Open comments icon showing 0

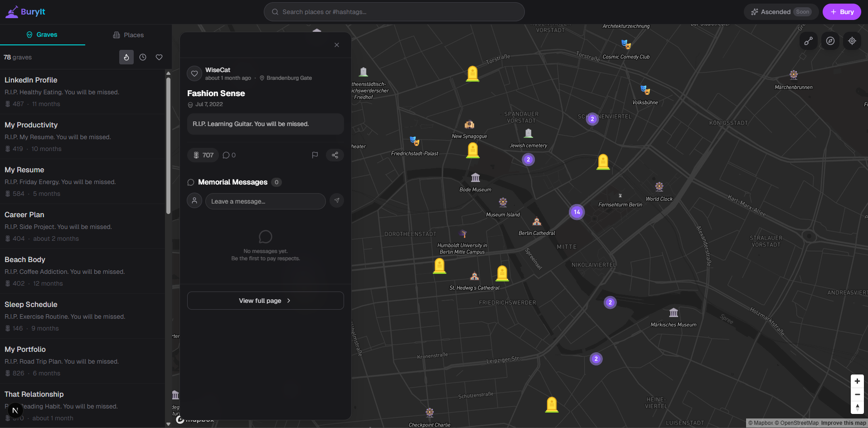[x=229, y=155]
